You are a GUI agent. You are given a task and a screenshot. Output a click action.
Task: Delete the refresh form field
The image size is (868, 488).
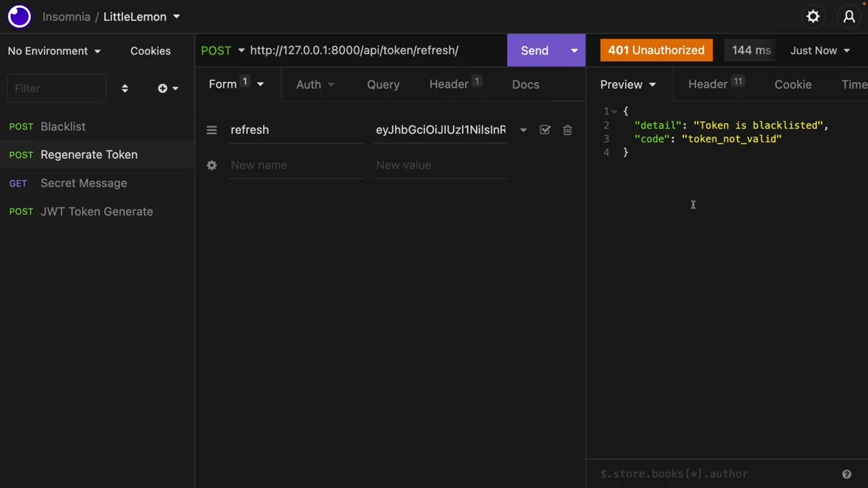tap(567, 130)
